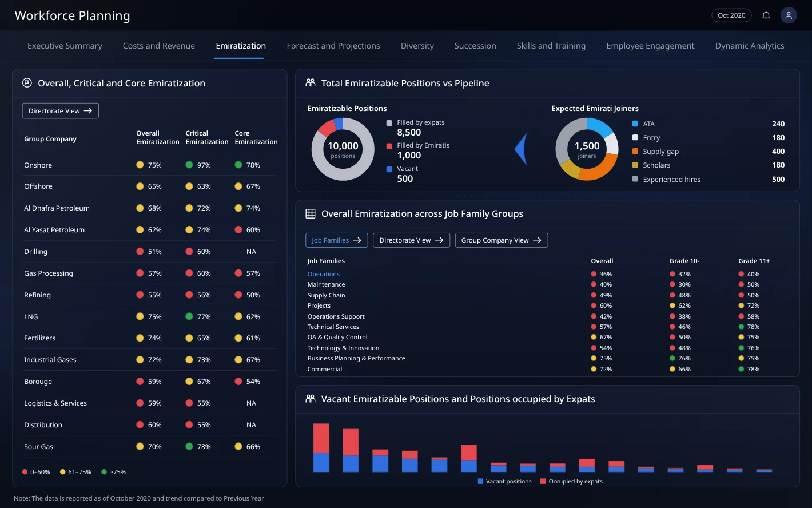This screenshot has height=508, width=812.
Task: Switch to the Costs and Revenue tab
Action: [x=159, y=46]
